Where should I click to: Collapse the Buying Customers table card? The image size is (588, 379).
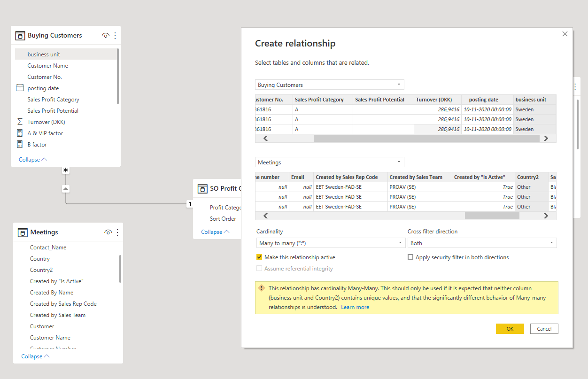pos(33,160)
